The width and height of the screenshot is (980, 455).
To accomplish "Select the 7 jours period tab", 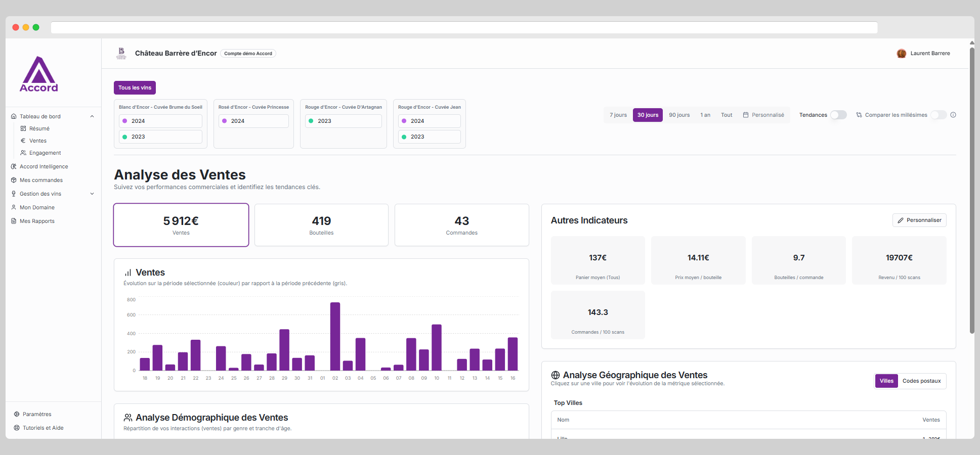I will click(x=618, y=115).
